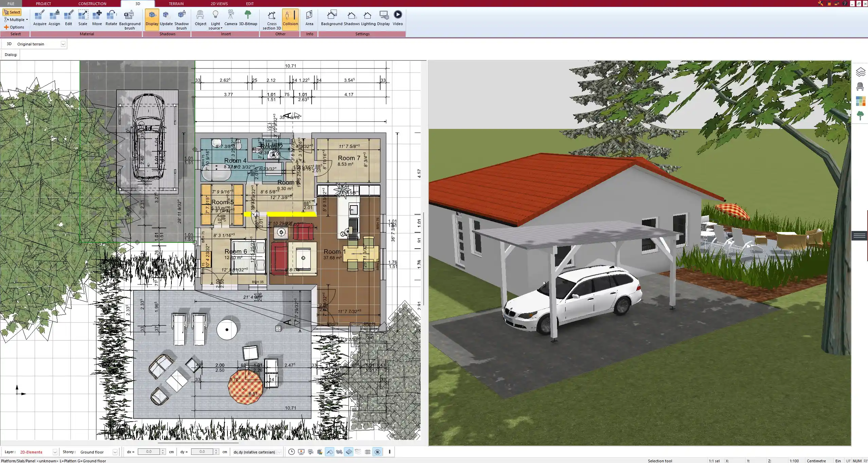
Task: Click the Video play icon
Action: (398, 18)
